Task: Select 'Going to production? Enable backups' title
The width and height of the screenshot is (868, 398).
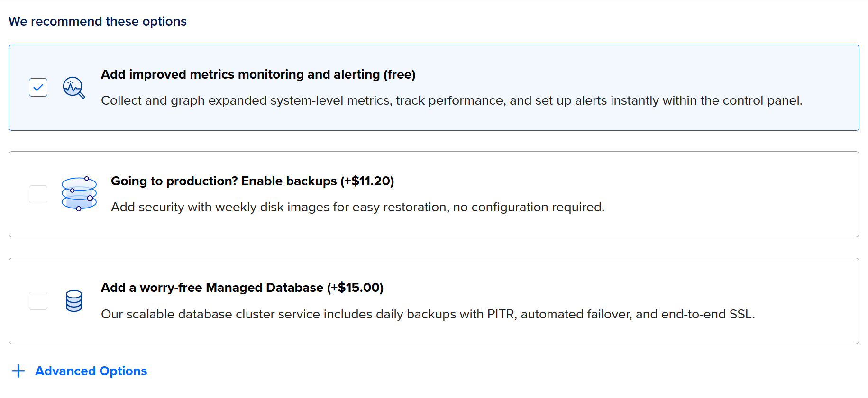Action: click(x=252, y=181)
